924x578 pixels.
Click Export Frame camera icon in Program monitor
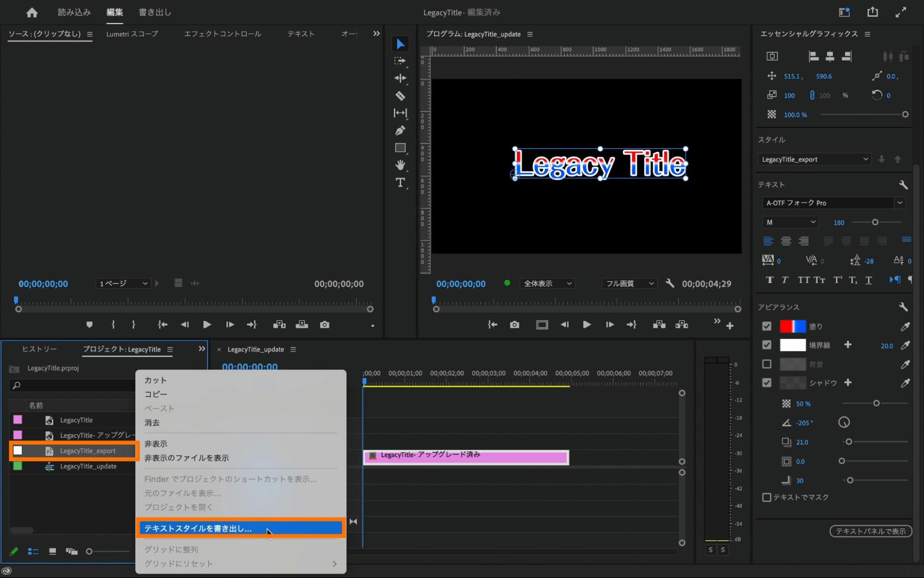(x=514, y=325)
